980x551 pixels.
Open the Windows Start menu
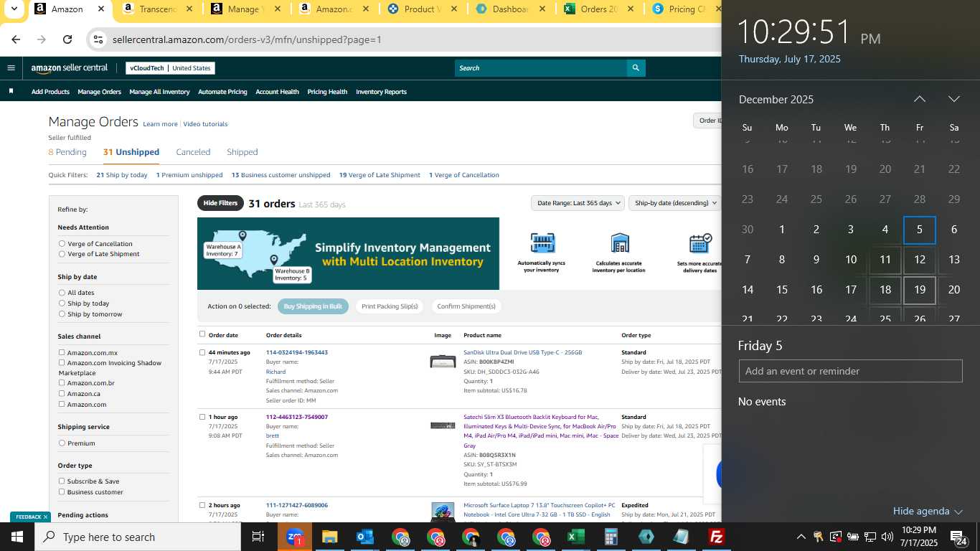(x=17, y=537)
